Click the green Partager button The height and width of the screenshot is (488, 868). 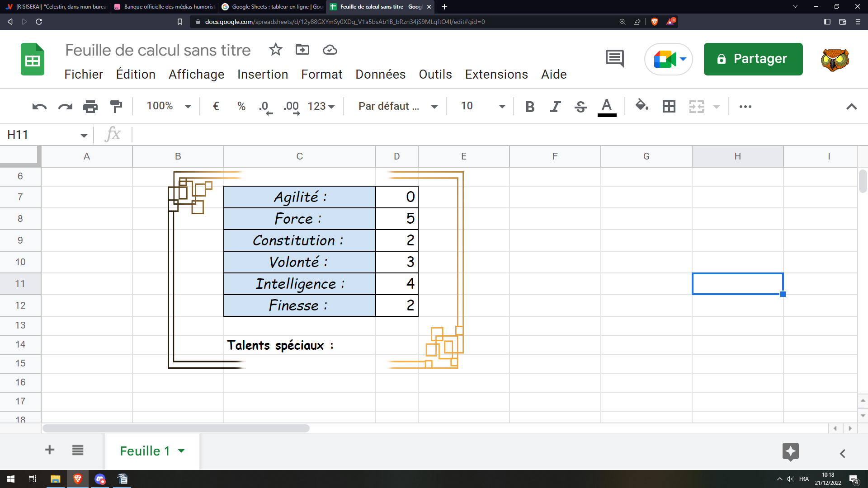coord(753,59)
